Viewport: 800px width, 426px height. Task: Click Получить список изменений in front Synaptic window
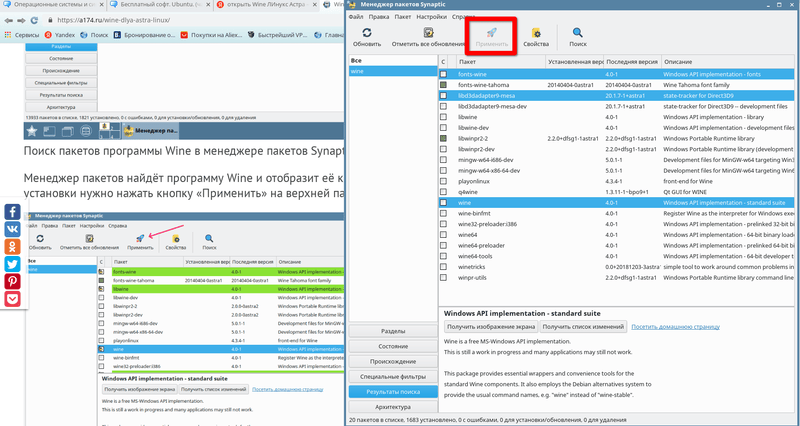pos(583,327)
